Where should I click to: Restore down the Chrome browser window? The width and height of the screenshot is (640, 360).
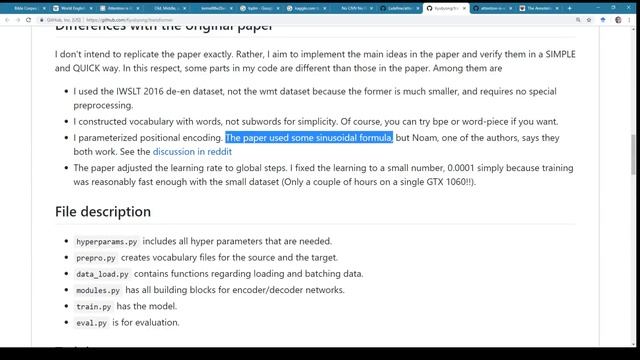[x=613, y=8]
